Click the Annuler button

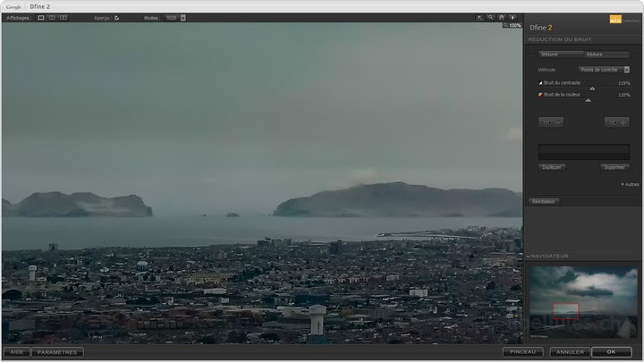click(x=570, y=352)
